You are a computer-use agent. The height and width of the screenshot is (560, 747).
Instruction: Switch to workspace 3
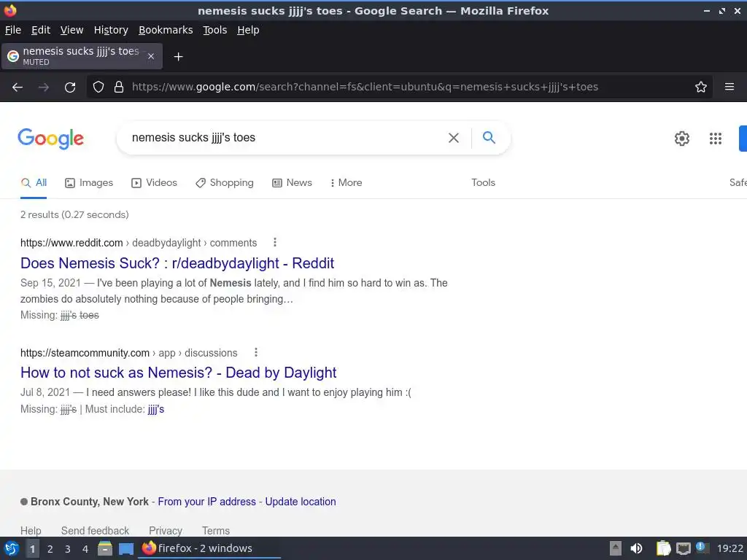point(68,549)
